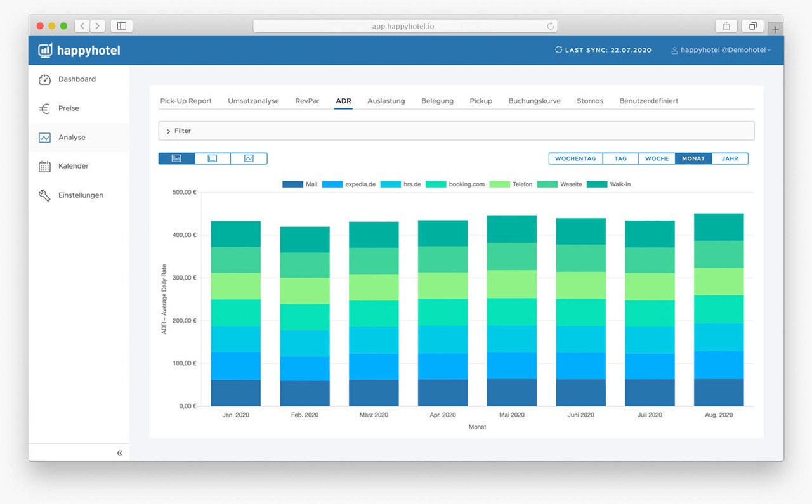Select the bar chart view icon
Viewport: 812px width, 504px height.
point(176,158)
